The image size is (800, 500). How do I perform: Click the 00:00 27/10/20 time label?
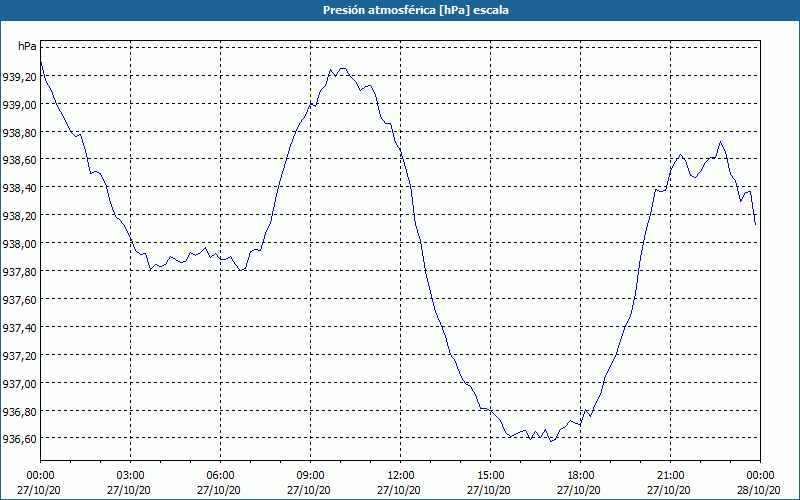(39, 483)
